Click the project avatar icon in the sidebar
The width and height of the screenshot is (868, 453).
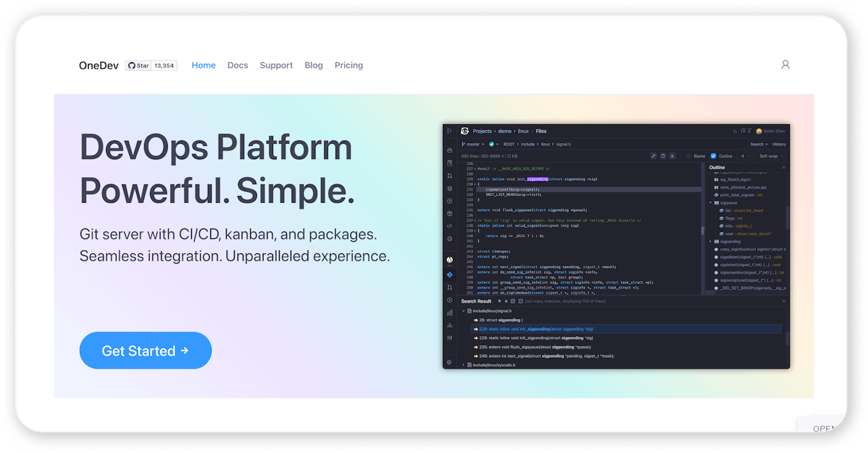click(x=450, y=259)
